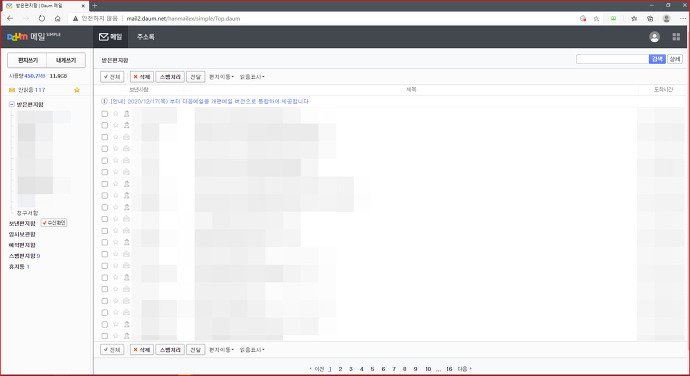Image resolution: width=690 pixels, height=376 pixels.
Task: Click the blue 검색 search button
Action: click(x=657, y=59)
